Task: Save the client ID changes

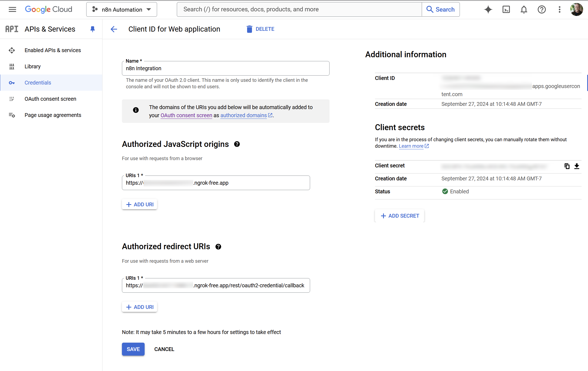Action: tap(133, 349)
